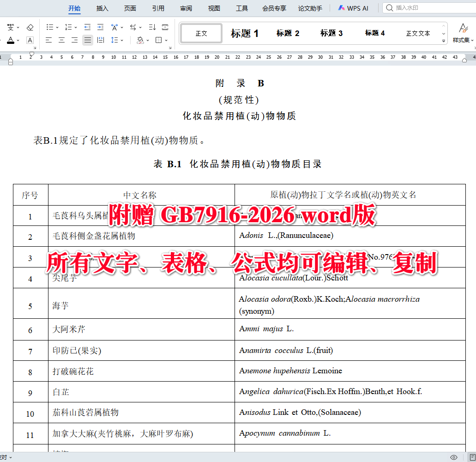Screen dimensions: 476x462
Task: Toggle eye protection mode (eye icon) in the status bar
Action: [454, 457]
